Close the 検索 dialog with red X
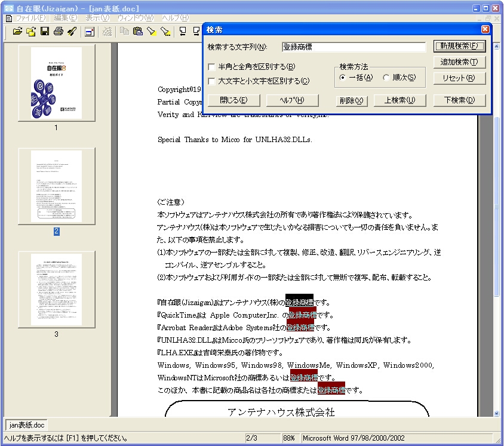The image size is (504, 446). tap(485, 30)
